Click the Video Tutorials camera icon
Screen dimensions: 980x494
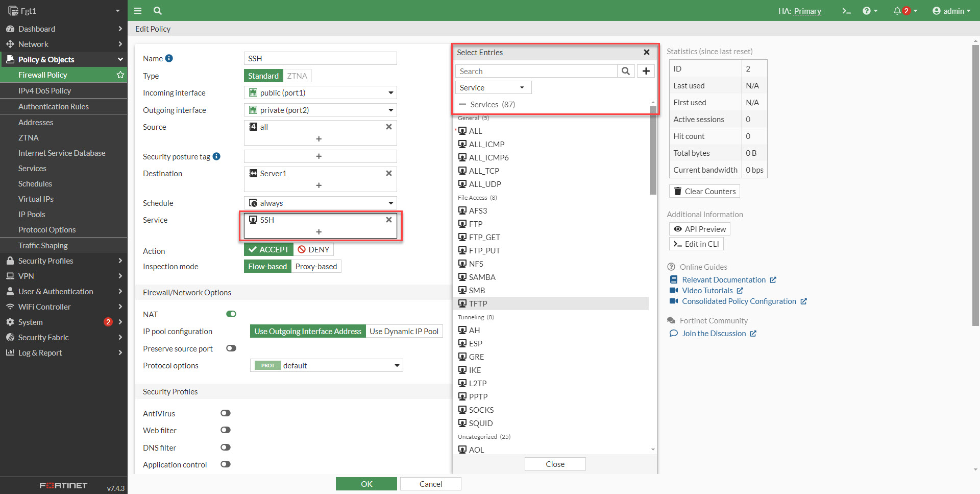(x=674, y=290)
